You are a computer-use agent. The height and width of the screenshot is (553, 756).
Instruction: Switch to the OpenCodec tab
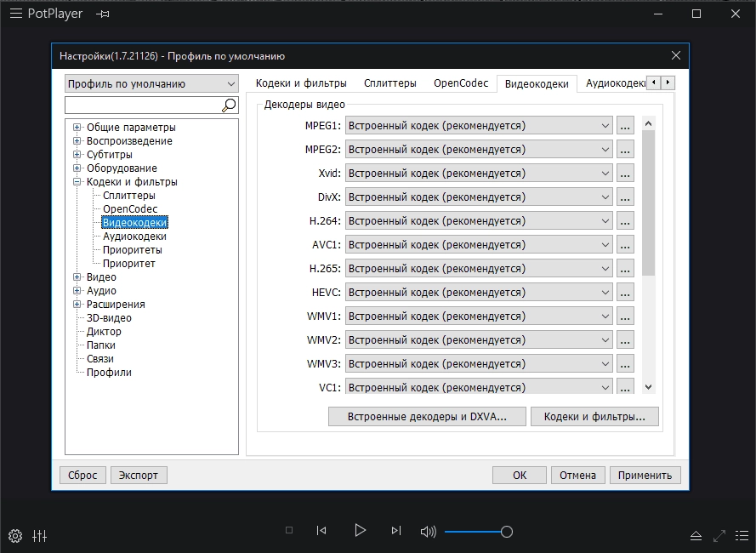461,83
